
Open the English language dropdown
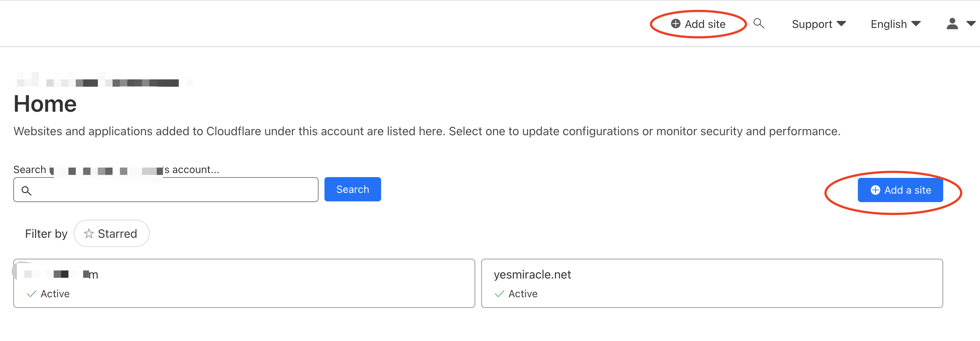(895, 24)
